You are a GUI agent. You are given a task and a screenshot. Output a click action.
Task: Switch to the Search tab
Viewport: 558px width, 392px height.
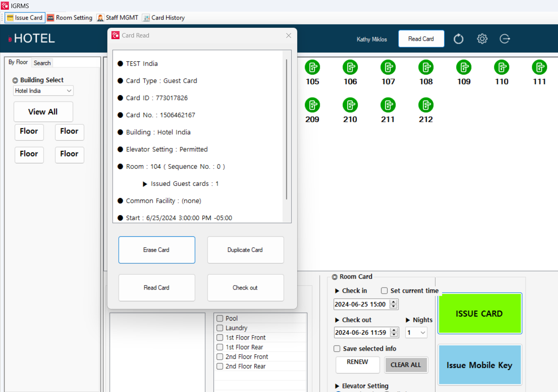tap(42, 63)
